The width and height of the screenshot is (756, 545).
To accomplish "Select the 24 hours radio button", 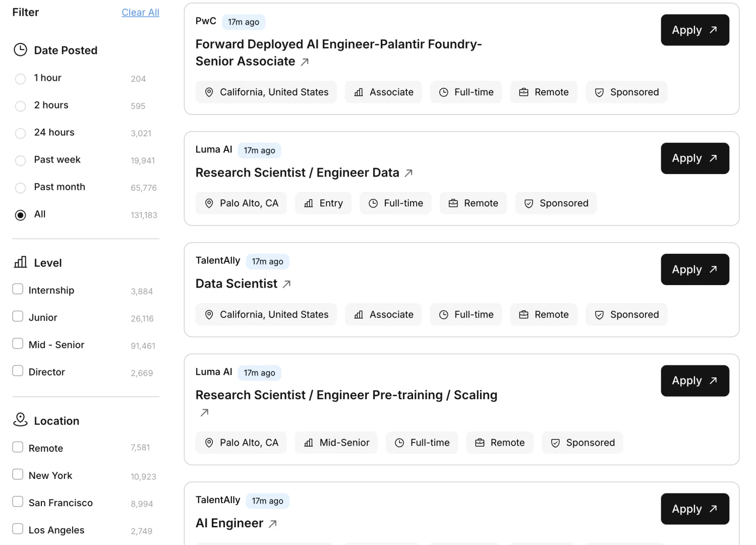I will [x=20, y=133].
